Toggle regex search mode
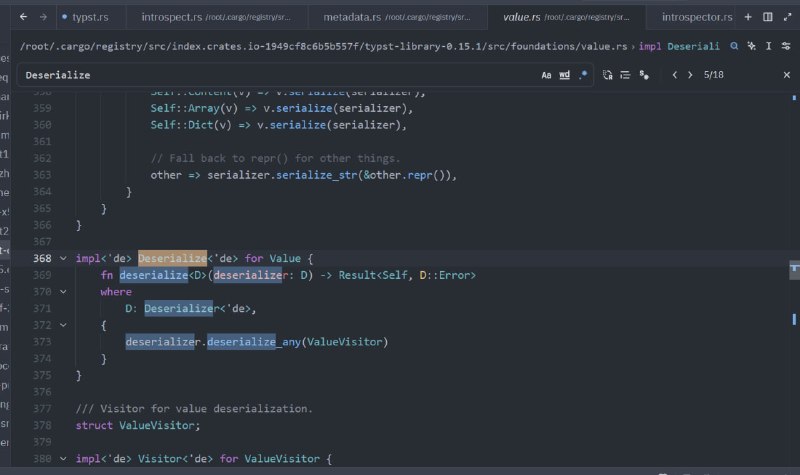 [583, 75]
